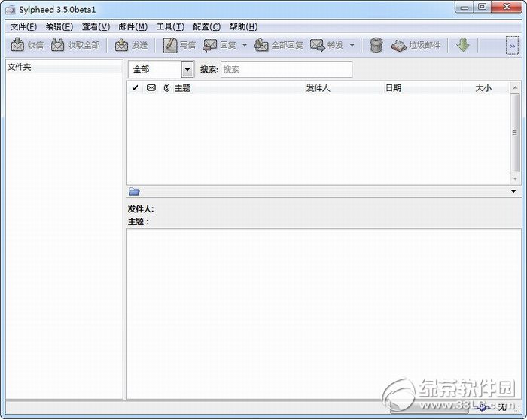The width and height of the screenshot is (527, 420).
Task: Open the 文件(F) menu
Action: pos(23,26)
